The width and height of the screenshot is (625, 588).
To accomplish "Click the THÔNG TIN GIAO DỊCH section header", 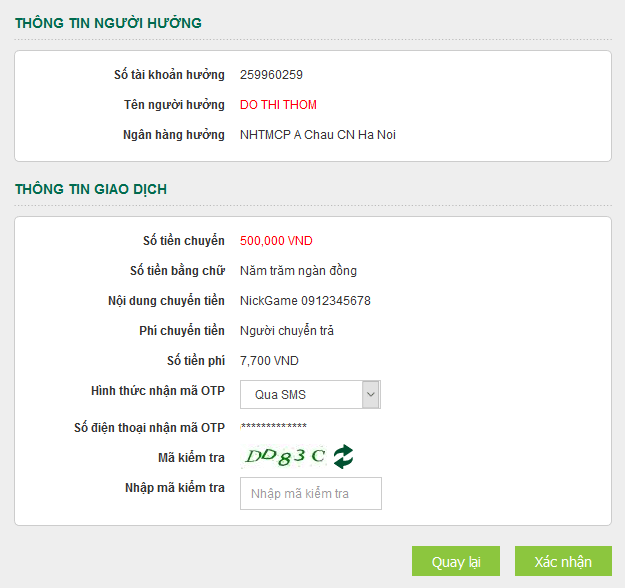I will click(90, 188).
